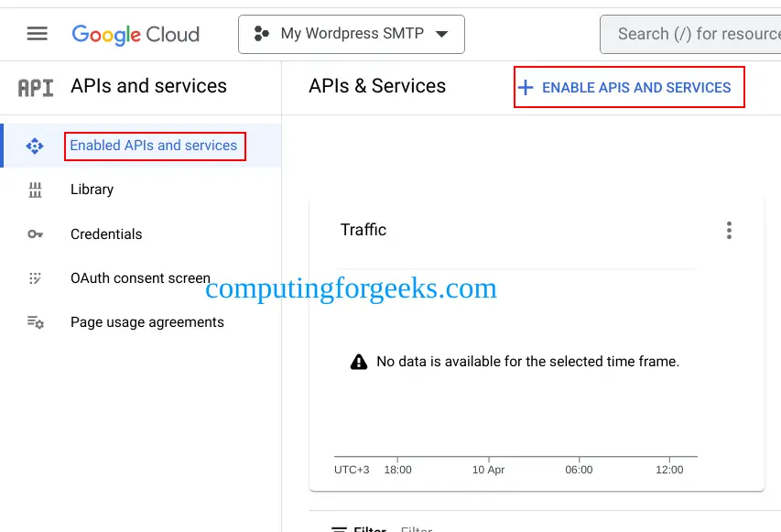Screen dimensions: 781x532
Task: Click the Page usage agreements settings-list icon
Action: (x=36, y=321)
